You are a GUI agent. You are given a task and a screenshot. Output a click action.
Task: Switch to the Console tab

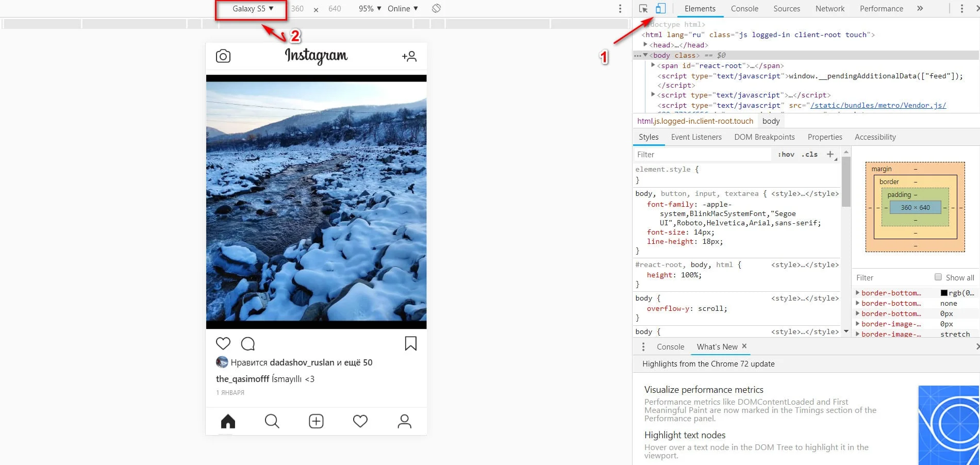(744, 9)
